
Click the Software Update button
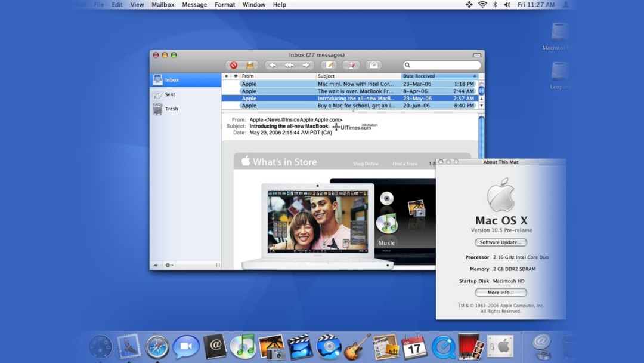[x=501, y=242]
